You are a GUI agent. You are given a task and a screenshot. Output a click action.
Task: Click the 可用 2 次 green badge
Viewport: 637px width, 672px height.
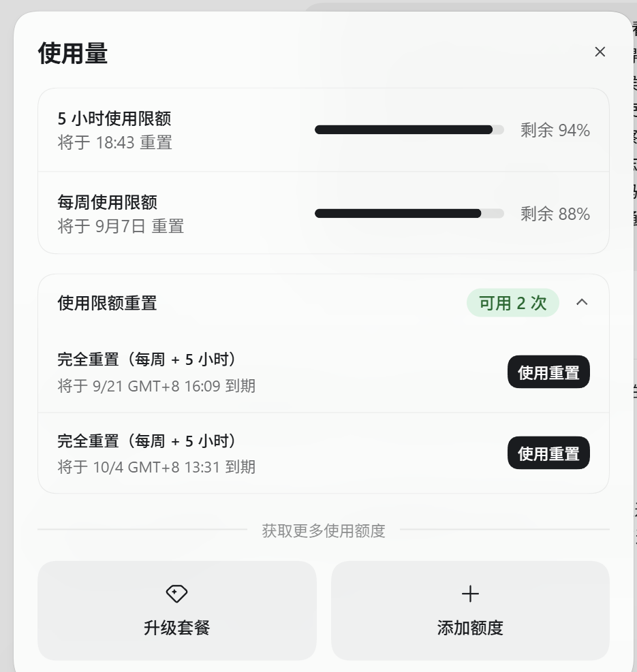(512, 303)
